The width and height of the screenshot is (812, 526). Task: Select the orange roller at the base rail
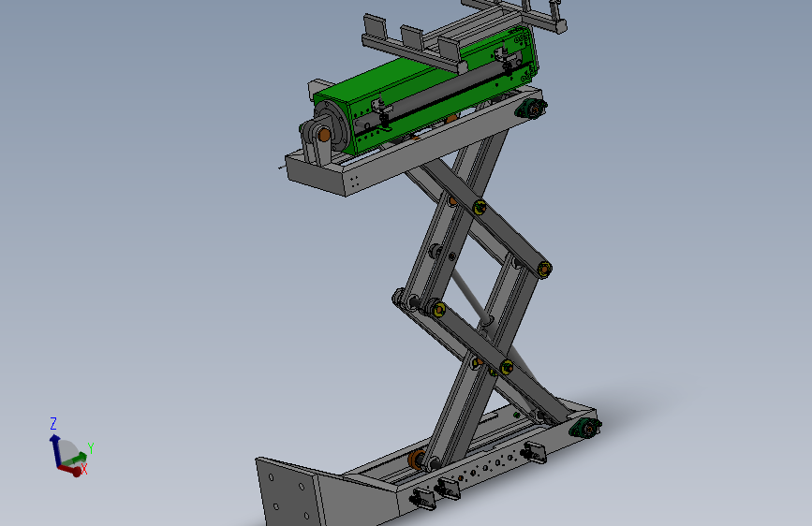tap(416, 460)
